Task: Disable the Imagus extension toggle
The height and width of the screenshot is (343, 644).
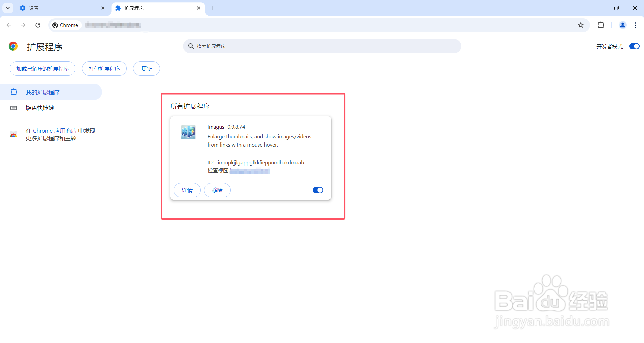Action: pyautogui.click(x=318, y=190)
